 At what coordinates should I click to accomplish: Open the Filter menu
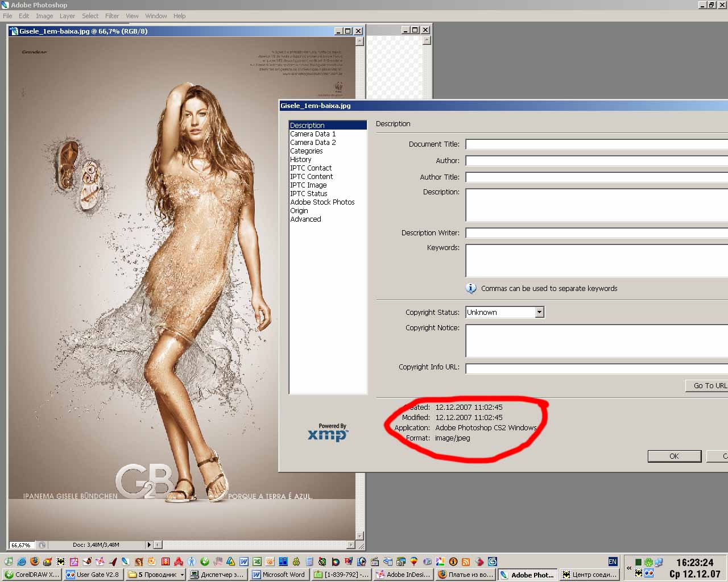(x=112, y=16)
